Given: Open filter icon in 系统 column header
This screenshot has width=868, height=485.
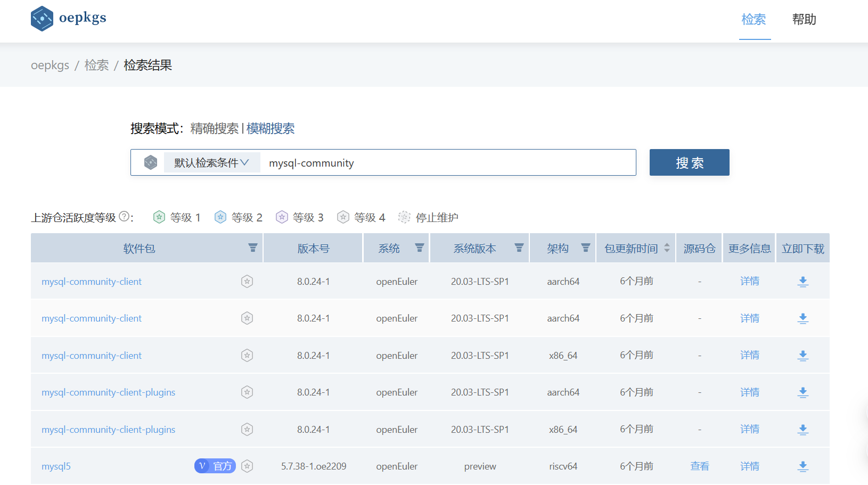Looking at the screenshot, I should click(420, 248).
